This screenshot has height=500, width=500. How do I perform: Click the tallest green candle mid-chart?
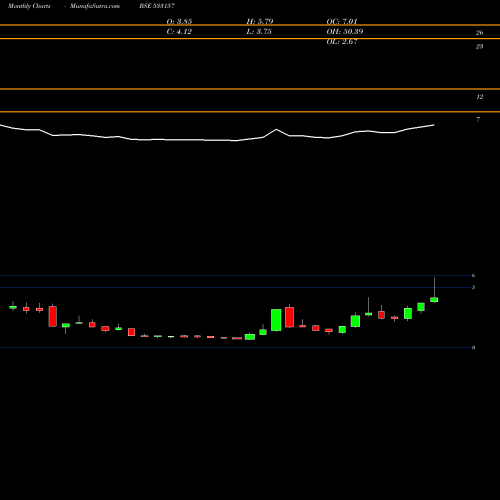(x=276, y=320)
